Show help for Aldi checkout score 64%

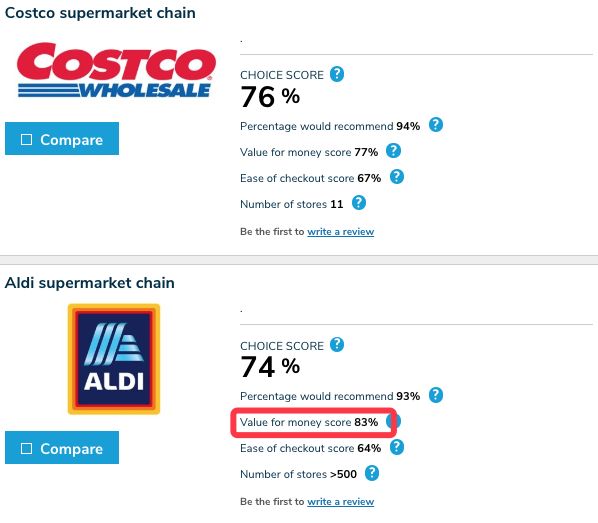click(397, 447)
